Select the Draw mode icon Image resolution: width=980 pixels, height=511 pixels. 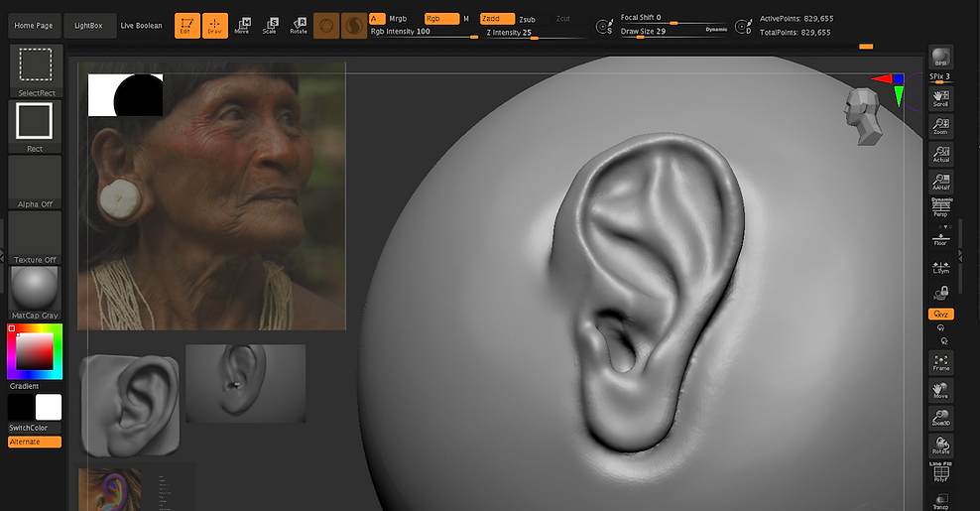pyautogui.click(x=215, y=26)
